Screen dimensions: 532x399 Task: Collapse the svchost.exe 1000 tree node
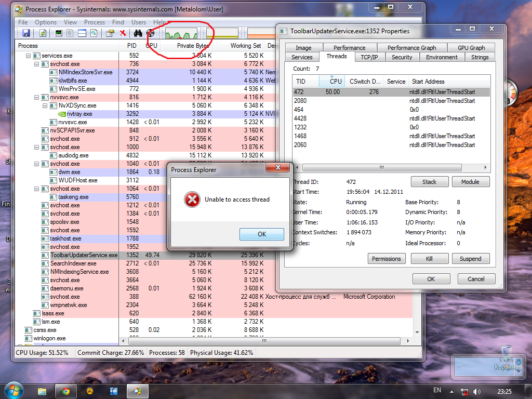(37, 147)
